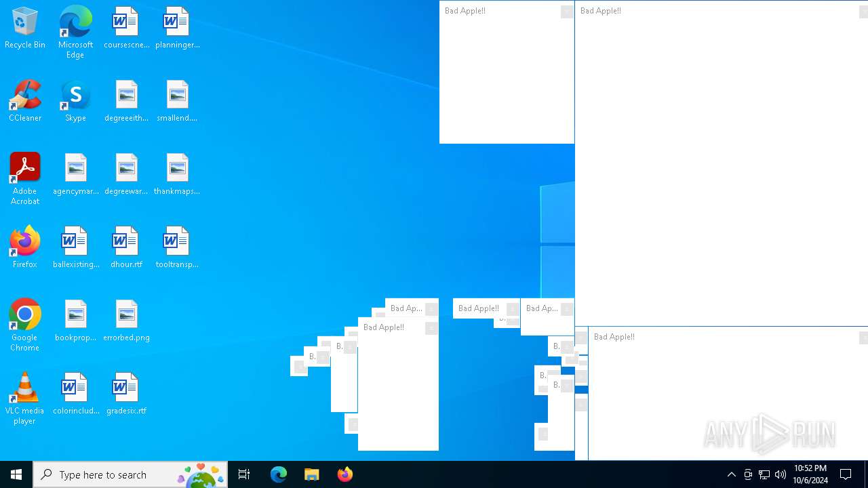Select the agencymar image file
The image size is (868, 488).
point(75,175)
